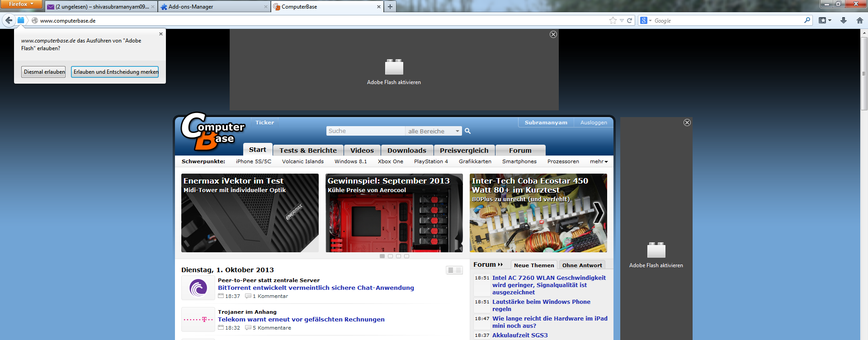Click the Ausloggen link
The width and height of the screenshot is (868, 340).
click(594, 123)
